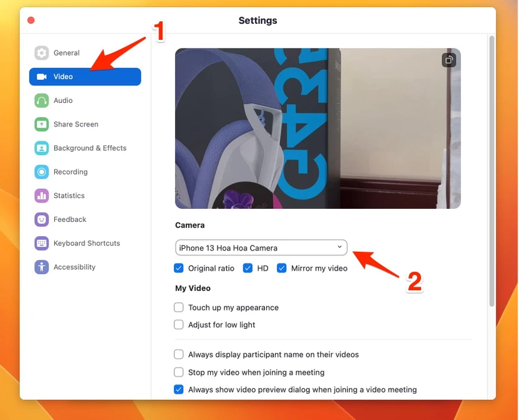Select the Feedback smiley icon

(x=42, y=219)
